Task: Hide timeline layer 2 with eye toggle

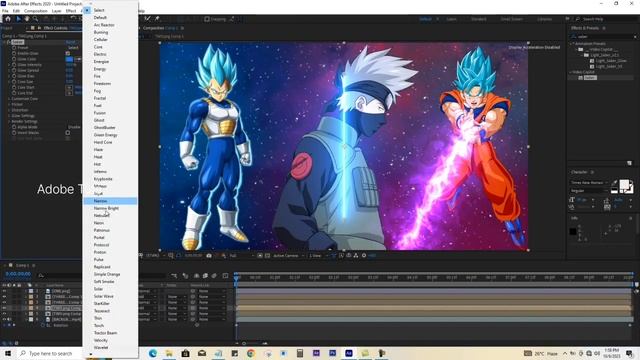Action: coord(4,297)
